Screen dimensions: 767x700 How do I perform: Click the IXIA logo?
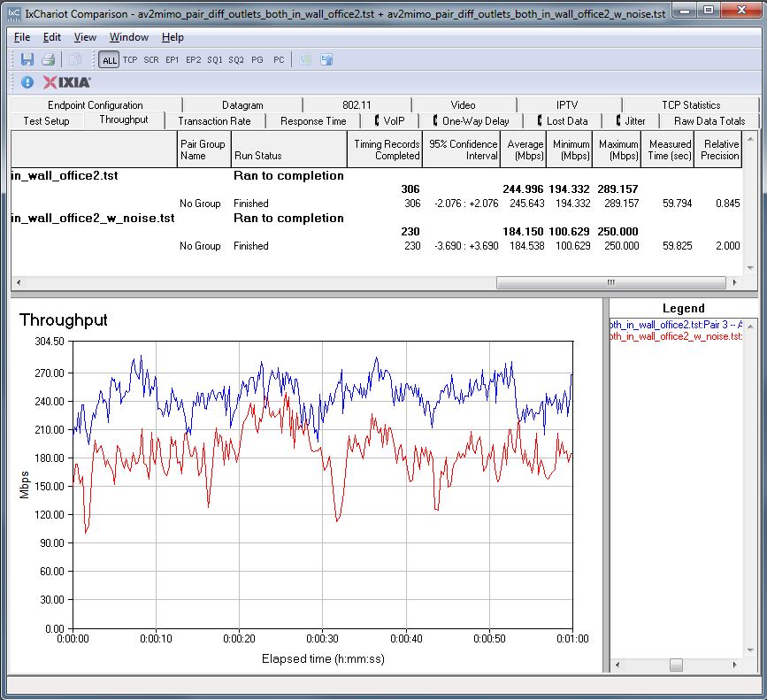(66, 82)
